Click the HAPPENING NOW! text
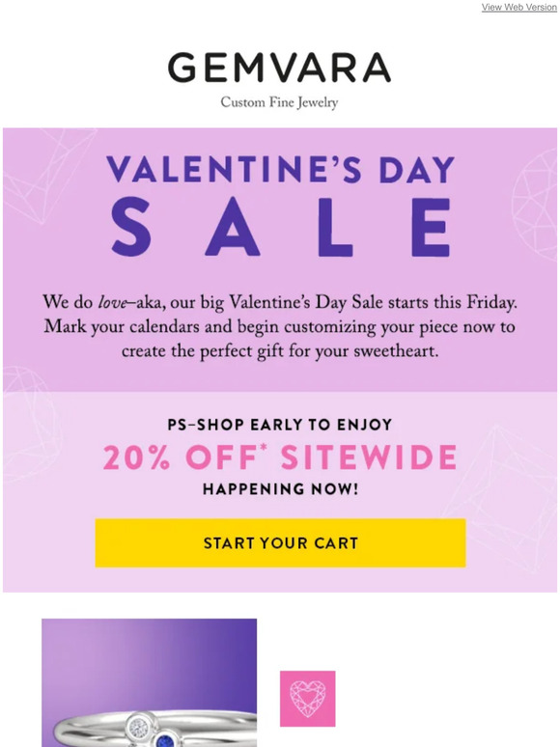 280,489
